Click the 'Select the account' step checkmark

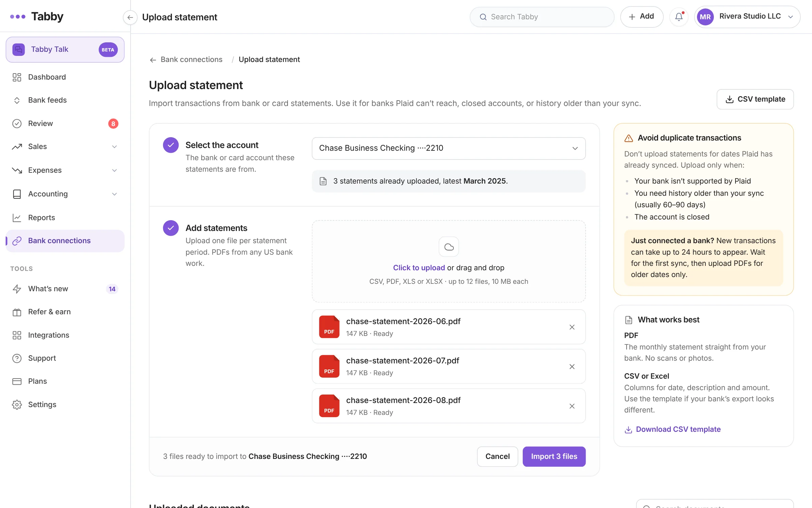pyautogui.click(x=171, y=145)
